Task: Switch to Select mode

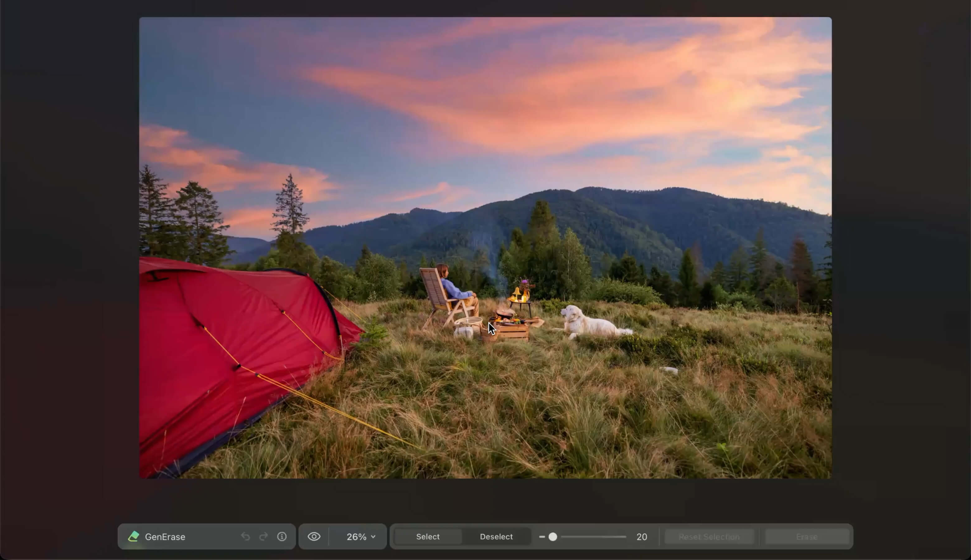Action: pos(427,537)
